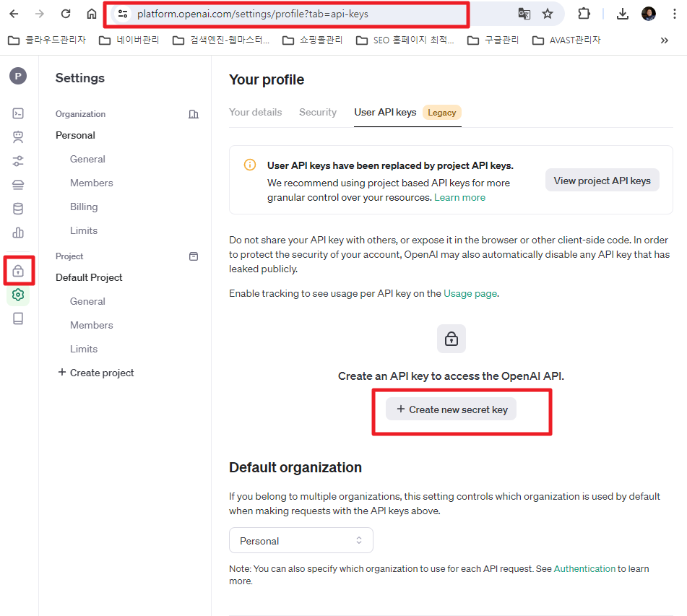Open the Storage database icon in sidebar

(18, 209)
